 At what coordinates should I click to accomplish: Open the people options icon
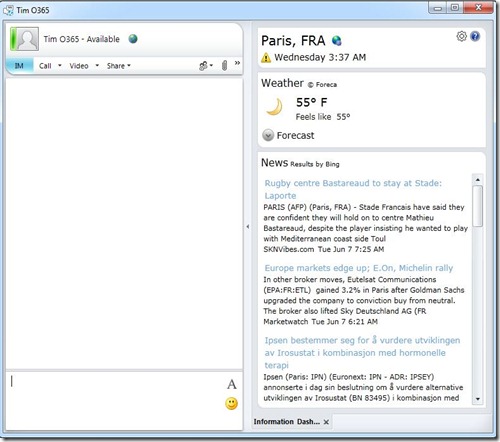coord(205,66)
